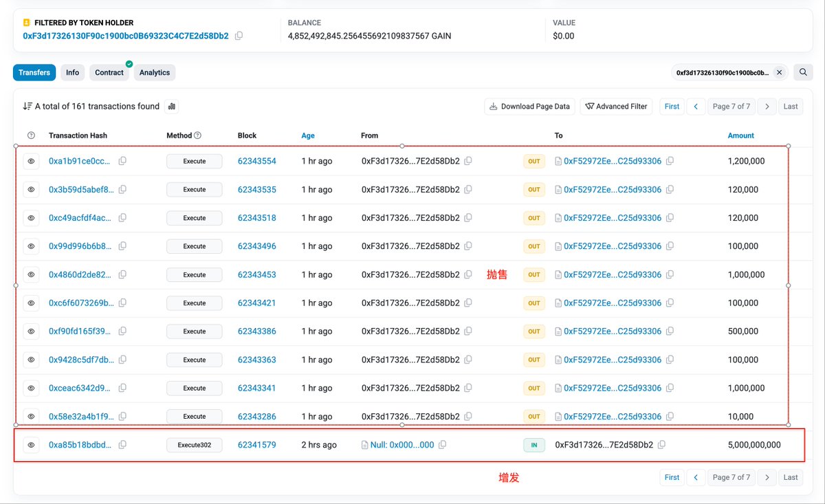
Task: Preview transaction 0x3b59d5abef8 with eye icon
Action: click(x=31, y=190)
